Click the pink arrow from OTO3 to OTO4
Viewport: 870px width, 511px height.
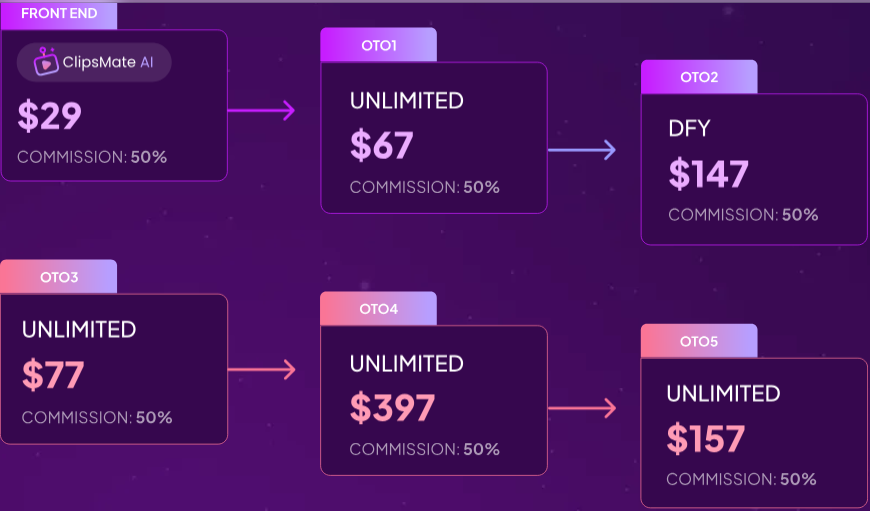click(261, 370)
